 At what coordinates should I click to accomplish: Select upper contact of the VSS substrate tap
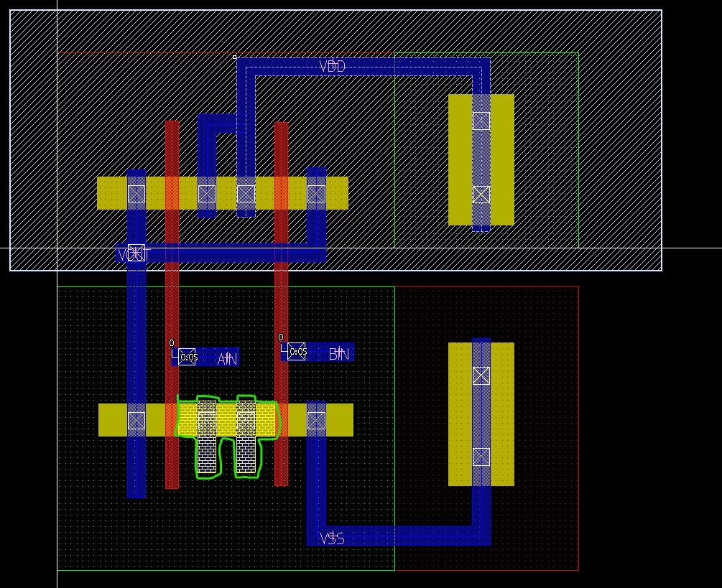[481, 375]
